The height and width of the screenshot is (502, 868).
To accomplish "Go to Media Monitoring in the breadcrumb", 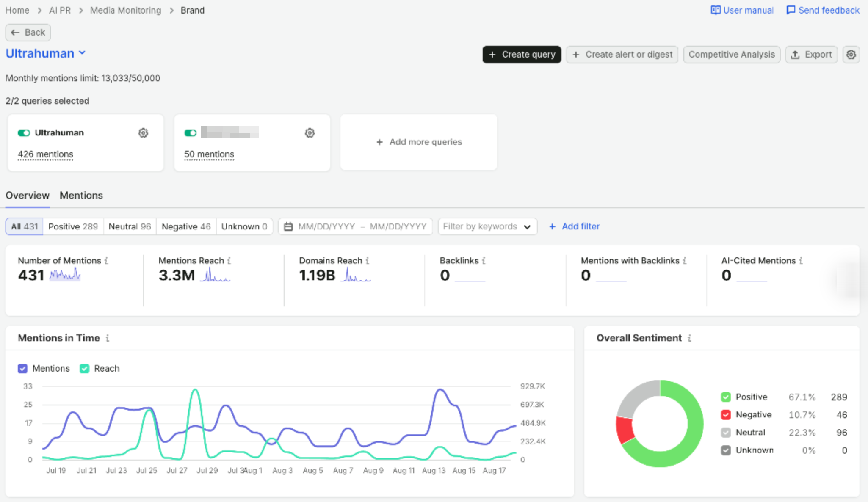I will tap(126, 10).
